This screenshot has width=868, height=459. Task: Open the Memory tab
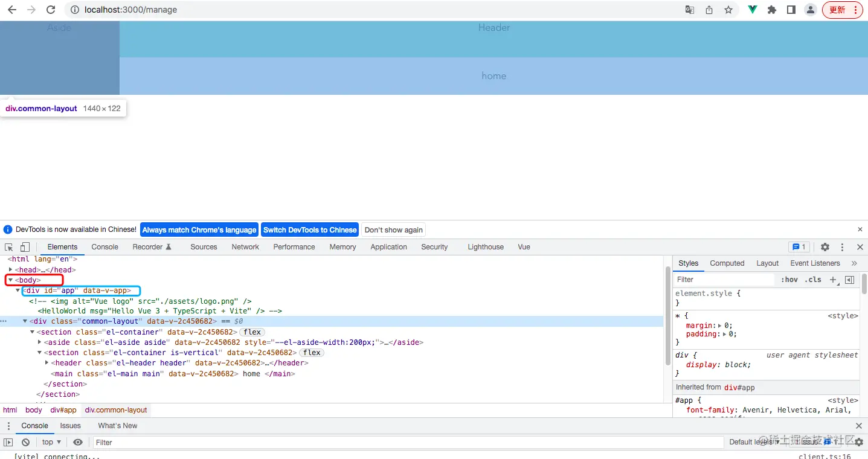[x=342, y=247]
